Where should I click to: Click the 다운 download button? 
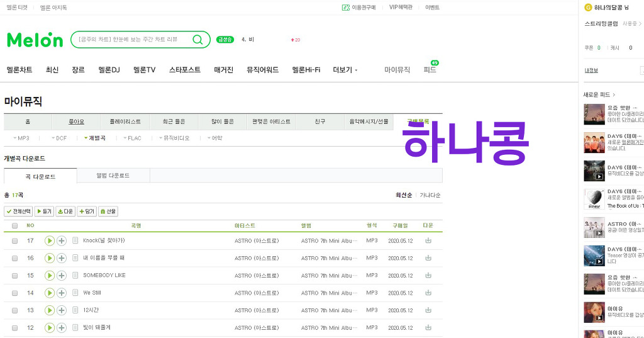[x=65, y=211]
